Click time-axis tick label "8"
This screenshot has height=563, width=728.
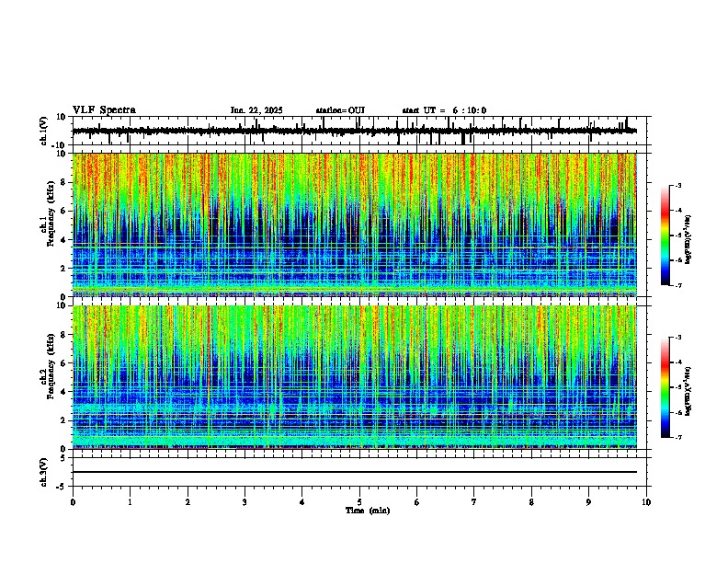click(x=531, y=502)
